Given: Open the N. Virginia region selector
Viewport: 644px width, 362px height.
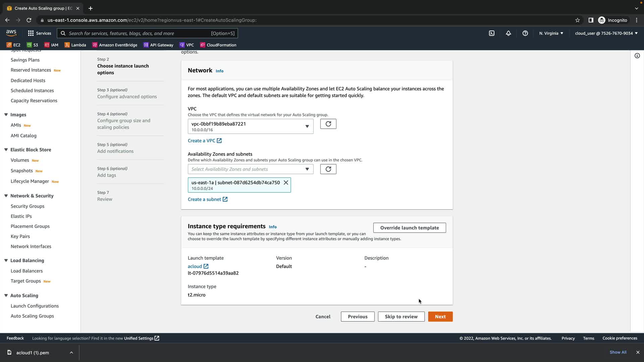Looking at the screenshot, I should click(x=551, y=33).
